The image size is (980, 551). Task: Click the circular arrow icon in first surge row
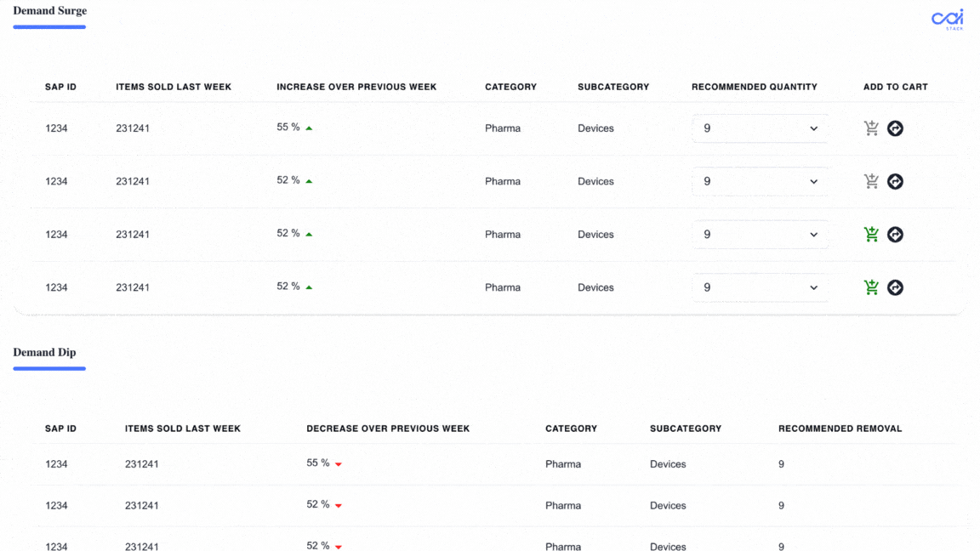point(895,128)
